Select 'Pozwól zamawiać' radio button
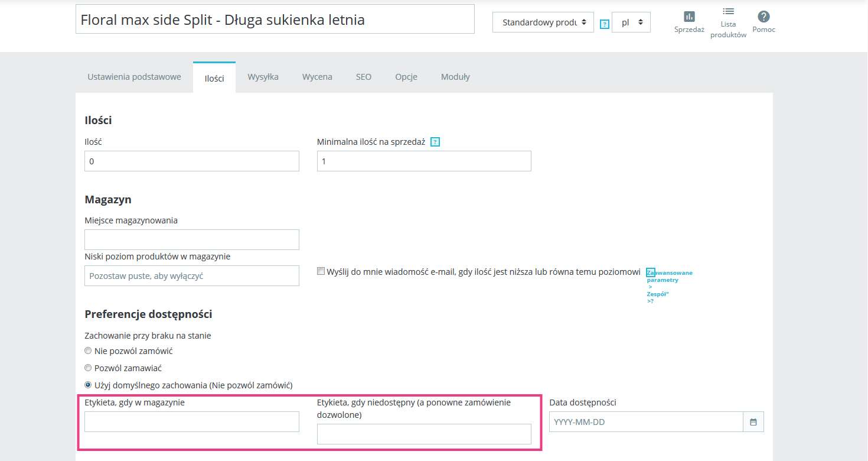The image size is (868, 461). (x=89, y=368)
